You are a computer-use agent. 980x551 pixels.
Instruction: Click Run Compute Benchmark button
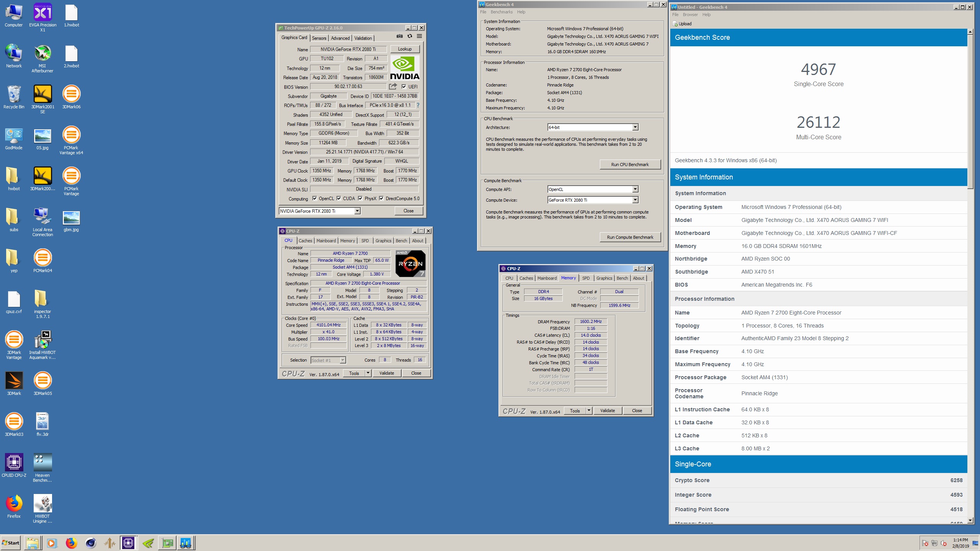tap(630, 237)
